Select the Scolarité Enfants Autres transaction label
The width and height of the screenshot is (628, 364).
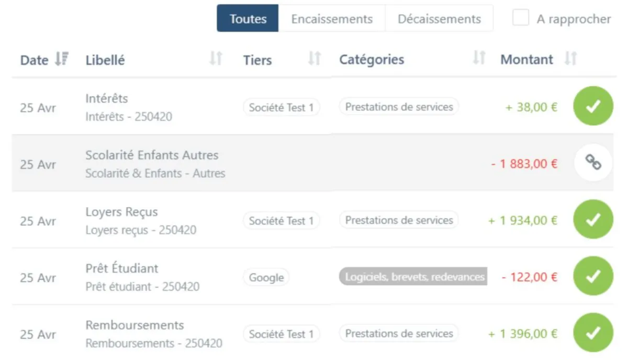(152, 155)
